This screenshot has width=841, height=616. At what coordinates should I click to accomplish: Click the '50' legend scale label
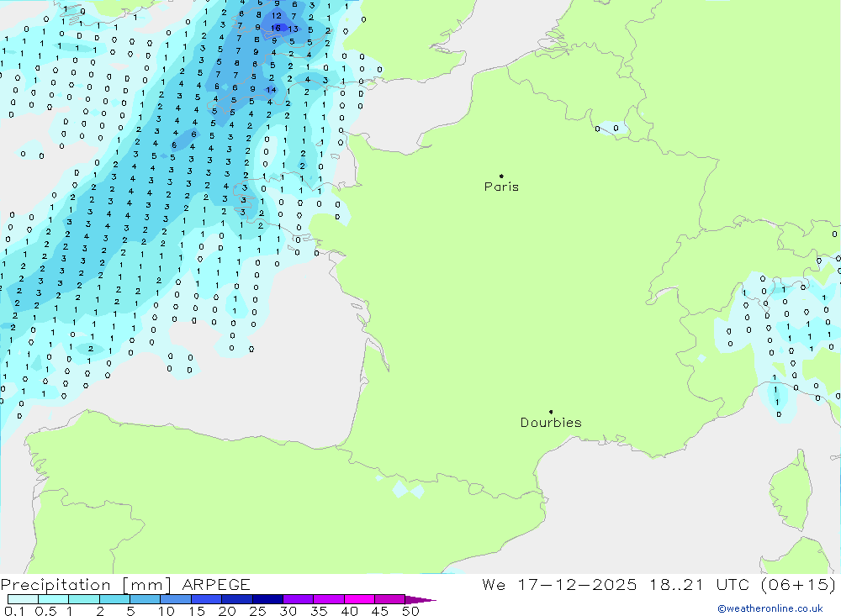[411, 611]
